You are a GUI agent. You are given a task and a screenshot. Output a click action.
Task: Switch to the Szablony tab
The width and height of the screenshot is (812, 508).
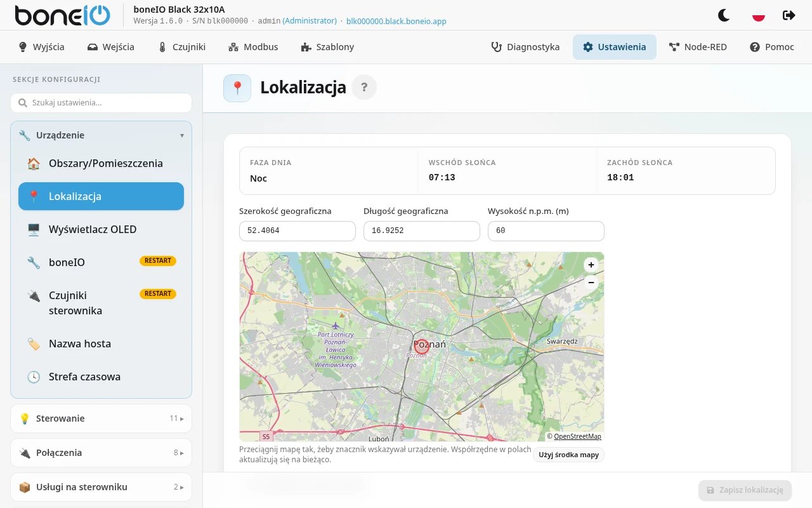[x=327, y=47]
